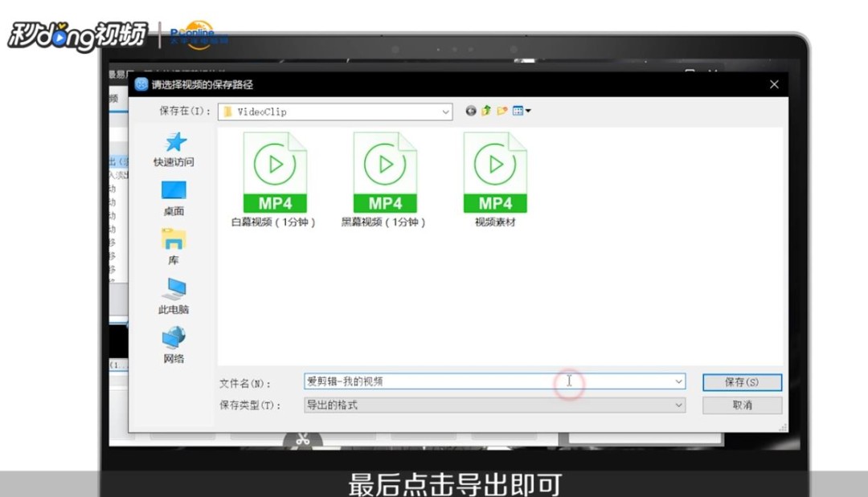Expand the 文件名 dropdown arrow
Screen dimensions: 868x497
coord(678,381)
